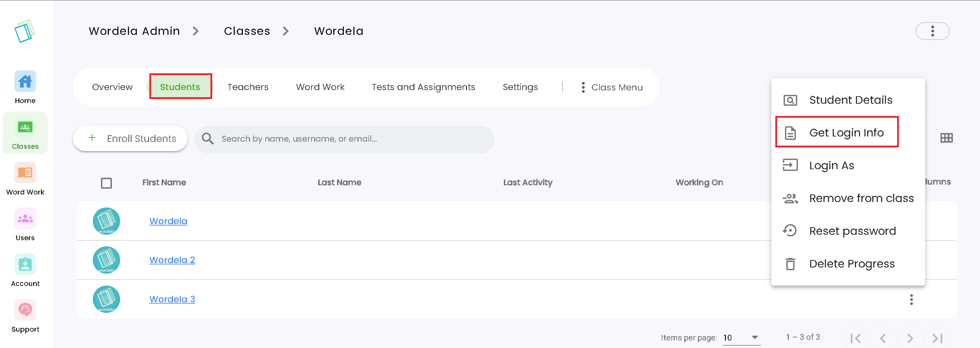The height and width of the screenshot is (348, 980).
Task: Toggle the select-all students checkbox
Action: point(106,183)
